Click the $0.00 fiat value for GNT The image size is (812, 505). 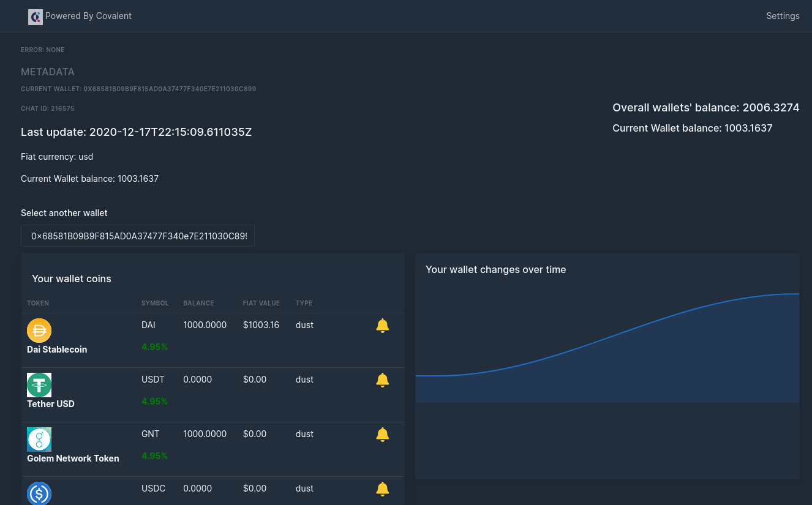coord(255,434)
